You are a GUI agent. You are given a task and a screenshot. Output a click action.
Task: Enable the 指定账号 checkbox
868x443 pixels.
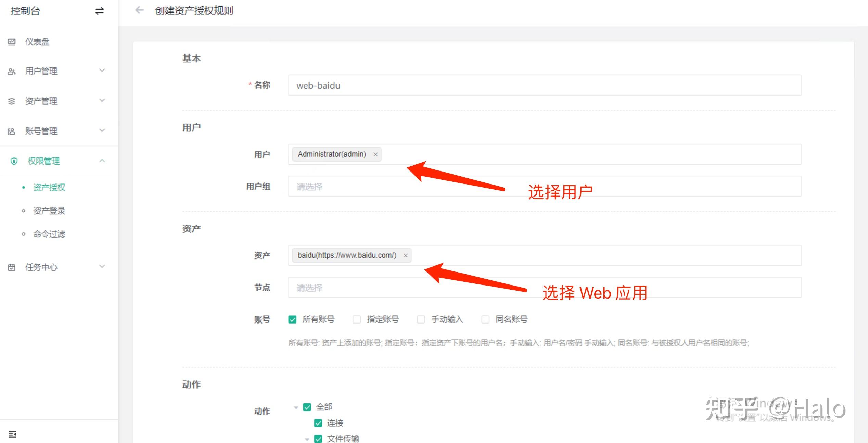tap(357, 319)
